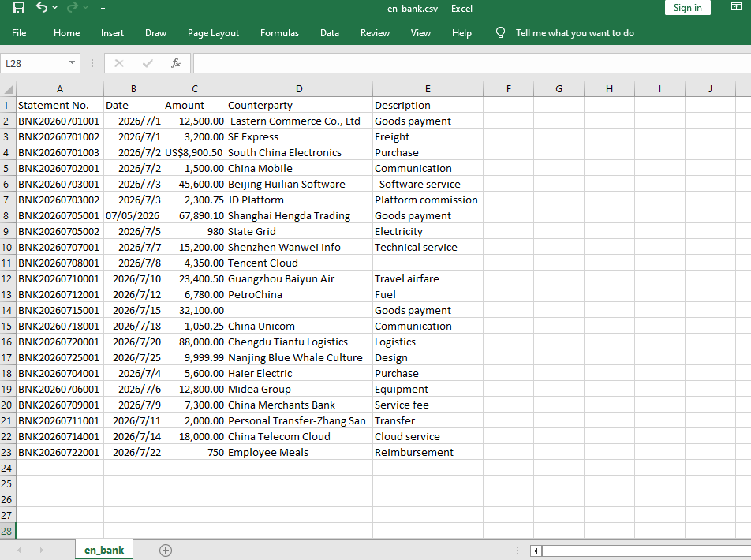Click cell 'Platform commission'

(428, 200)
